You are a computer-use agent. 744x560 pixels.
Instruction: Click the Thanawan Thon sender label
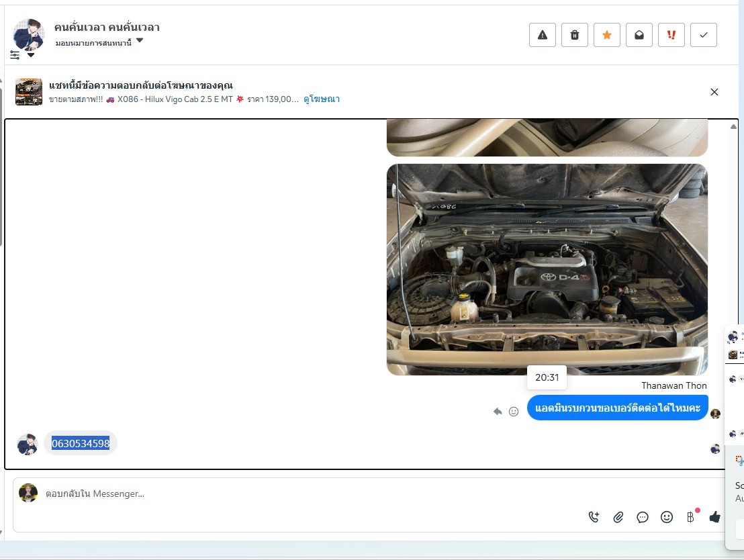(673, 385)
